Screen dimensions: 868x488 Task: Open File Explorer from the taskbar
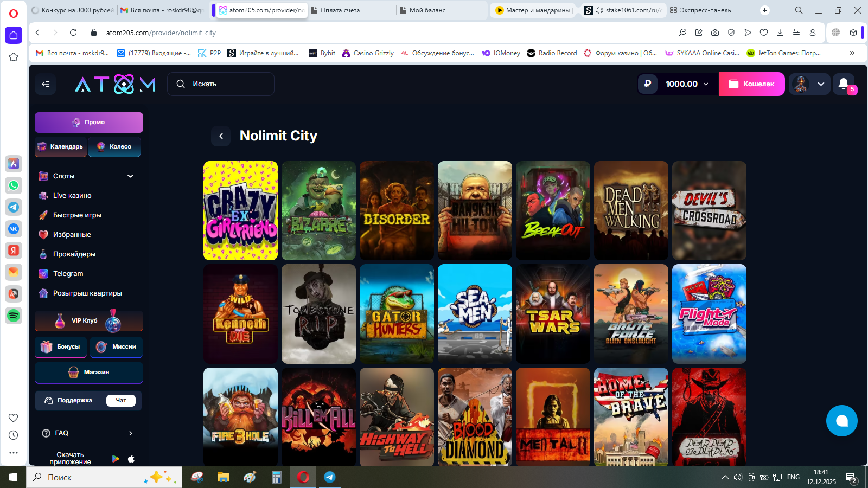point(223,477)
